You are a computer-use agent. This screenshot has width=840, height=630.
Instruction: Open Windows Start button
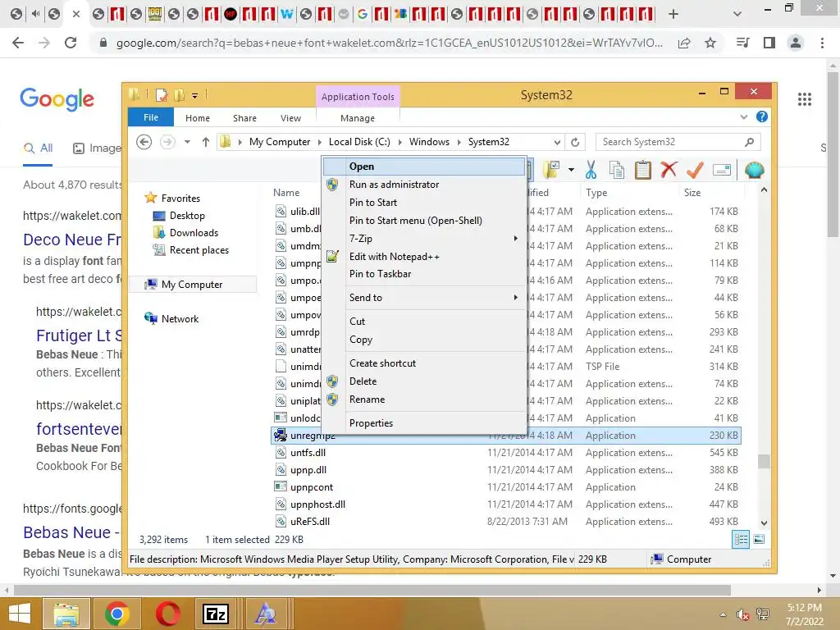[x=20, y=614]
